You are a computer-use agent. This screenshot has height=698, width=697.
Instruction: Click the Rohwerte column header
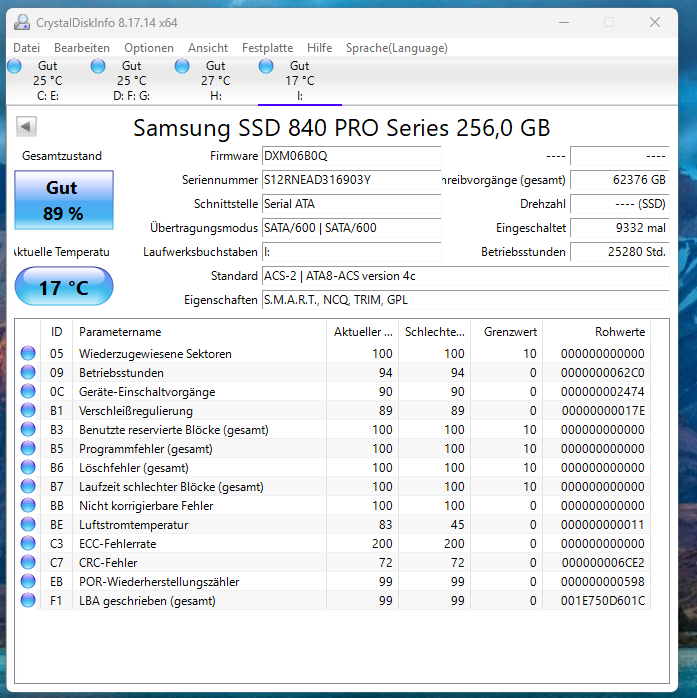[596, 332]
